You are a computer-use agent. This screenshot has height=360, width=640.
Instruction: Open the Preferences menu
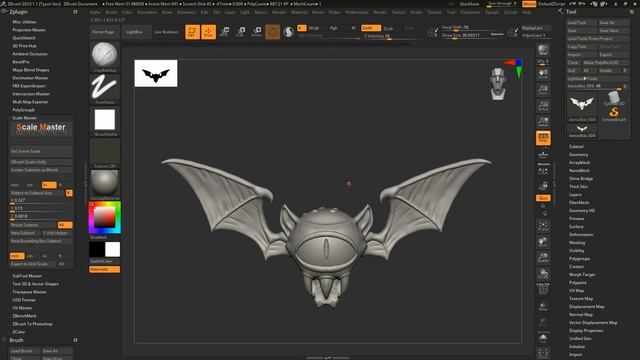coord(357,12)
